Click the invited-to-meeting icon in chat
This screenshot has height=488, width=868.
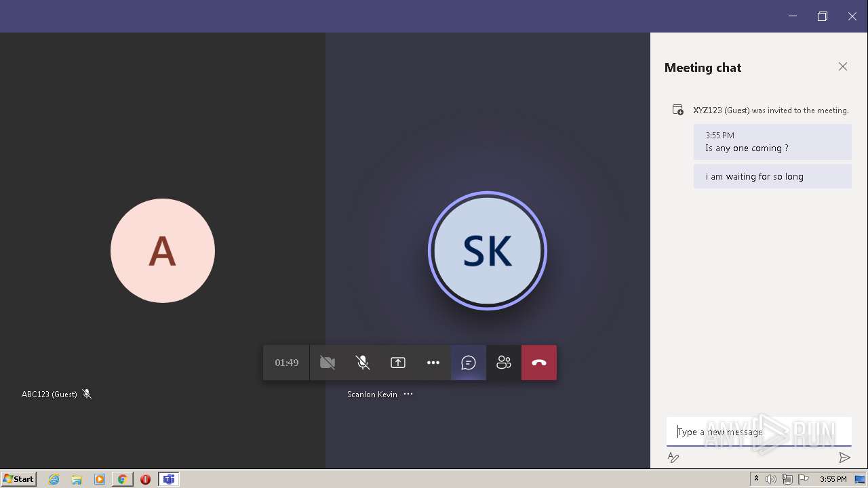pyautogui.click(x=677, y=110)
